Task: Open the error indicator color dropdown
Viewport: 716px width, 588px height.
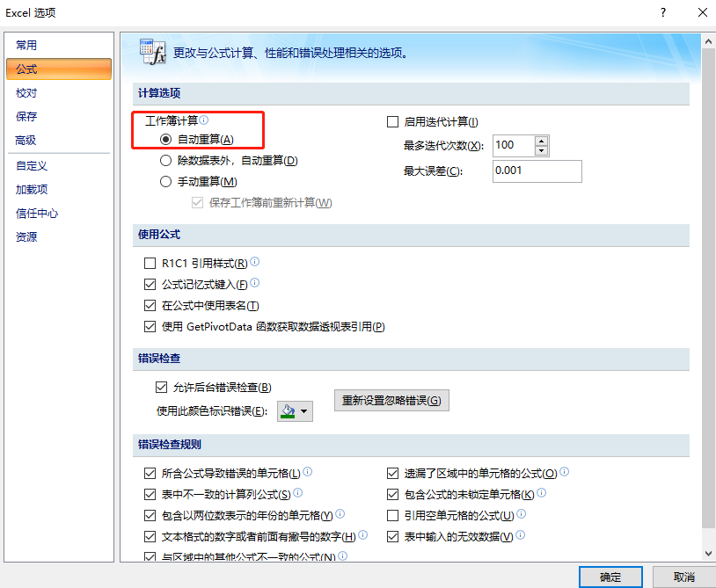Action: tap(295, 411)
